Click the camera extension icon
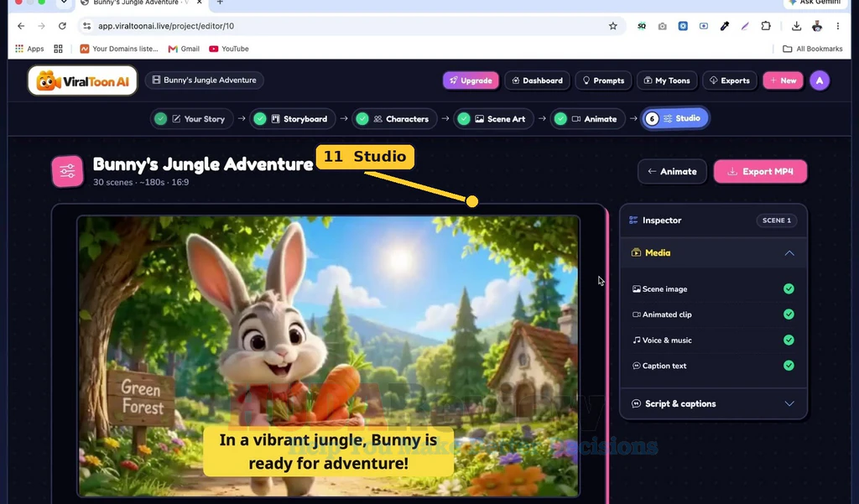The width and height of the screenshot is (859, 504). 663,26
